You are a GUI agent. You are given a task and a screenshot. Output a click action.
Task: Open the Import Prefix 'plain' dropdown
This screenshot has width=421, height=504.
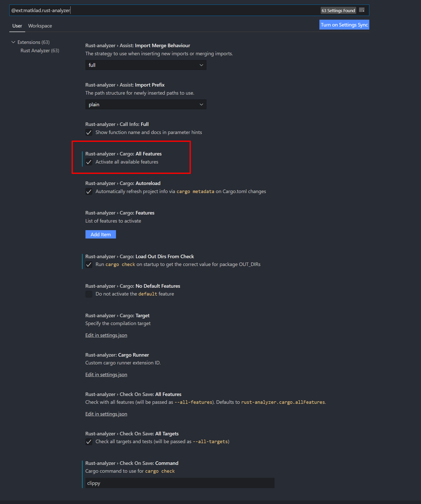pos(146,104)
